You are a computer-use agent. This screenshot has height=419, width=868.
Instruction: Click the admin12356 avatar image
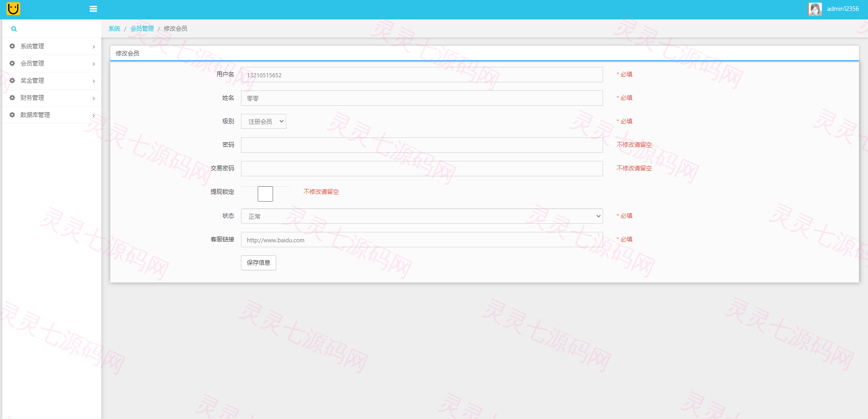815,9
